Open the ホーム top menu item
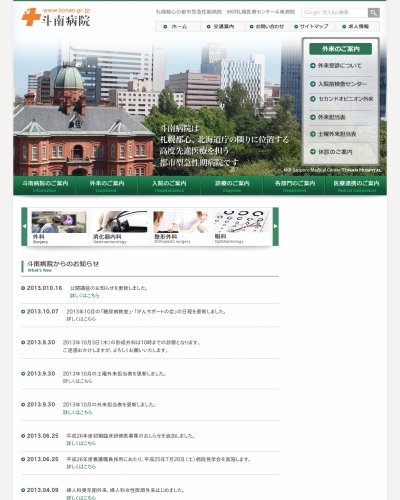 click(178, 26)
